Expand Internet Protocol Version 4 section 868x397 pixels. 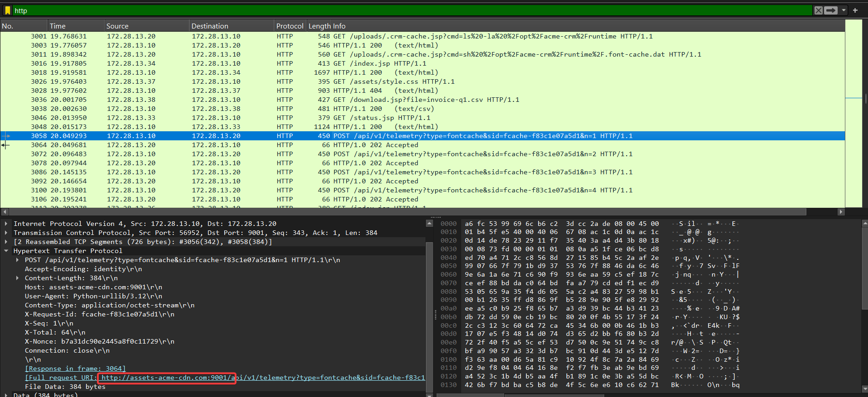click(x=6, y=224)
